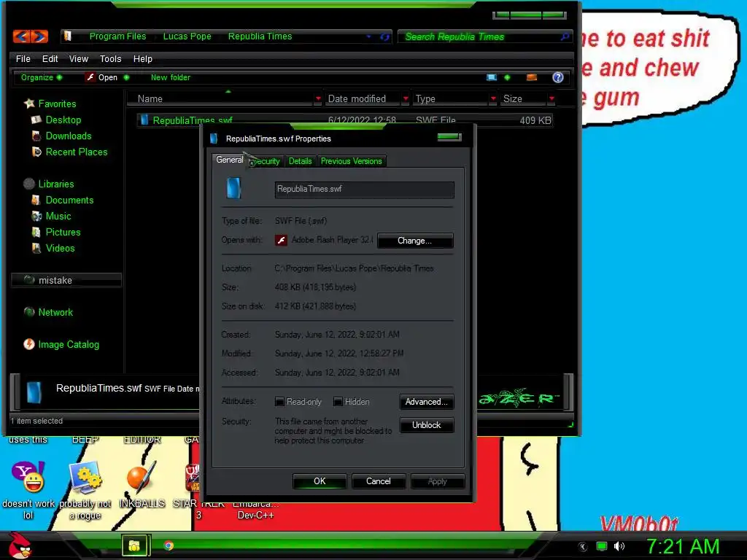Click the Angry Birds start button
The width and height of the screenshot is (747, 560).
tap(20, 545)
